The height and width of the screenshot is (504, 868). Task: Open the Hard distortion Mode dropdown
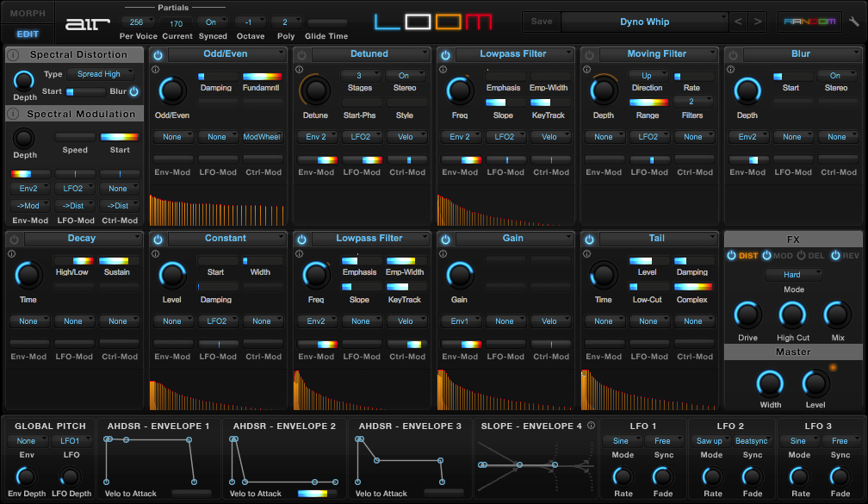793,275
